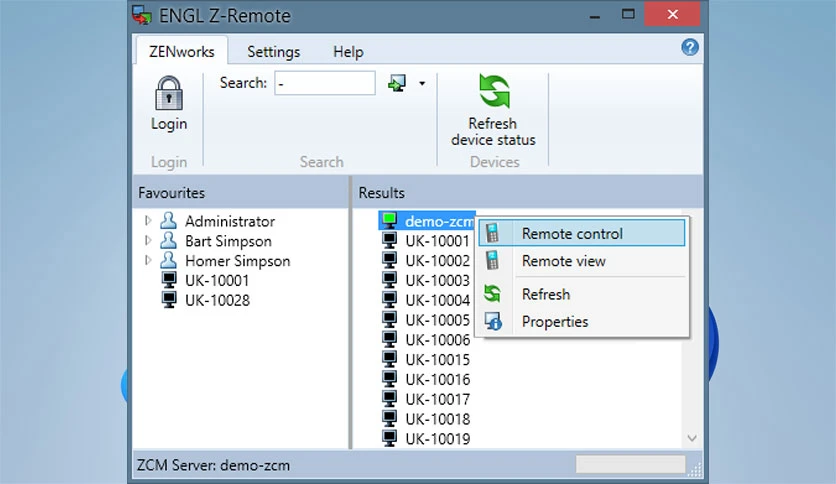Click the Remote control phone icon
The height and width of the screenshot is (484, 836).
coord(492,233)
